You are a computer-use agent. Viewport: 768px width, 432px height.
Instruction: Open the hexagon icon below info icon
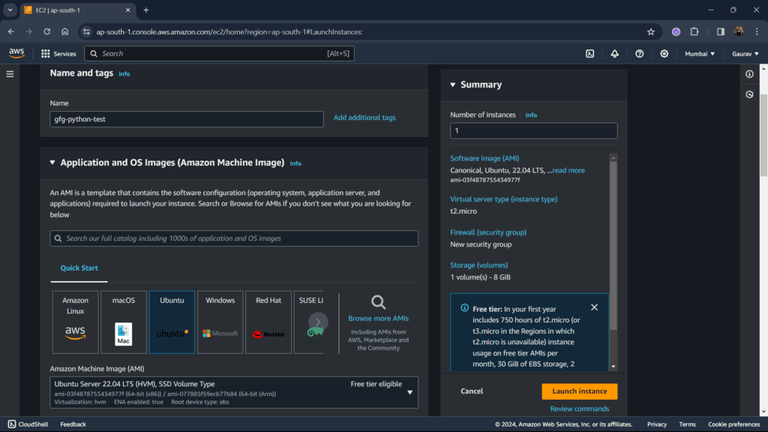point(749,94)
